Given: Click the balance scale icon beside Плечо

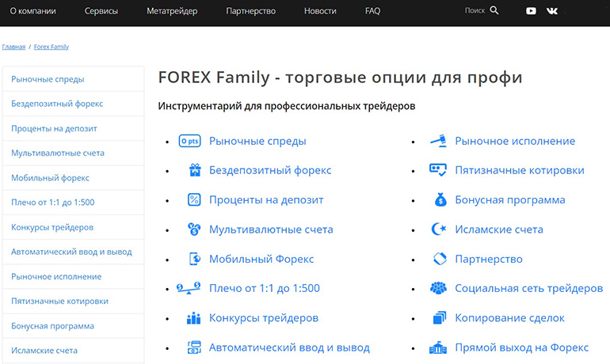Looking at the screenshot, I should click(189, 288).
